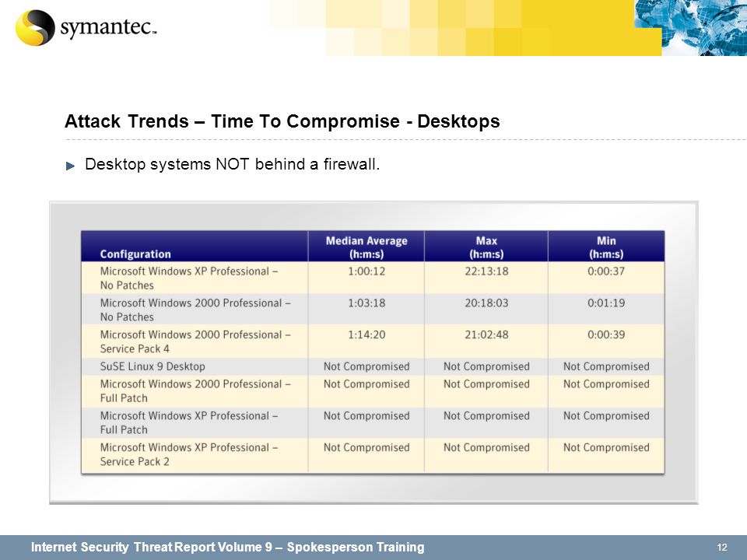Select text Desktop systems NOT behind a firewall
Screen dimensions: 747x560
(232, 164)
